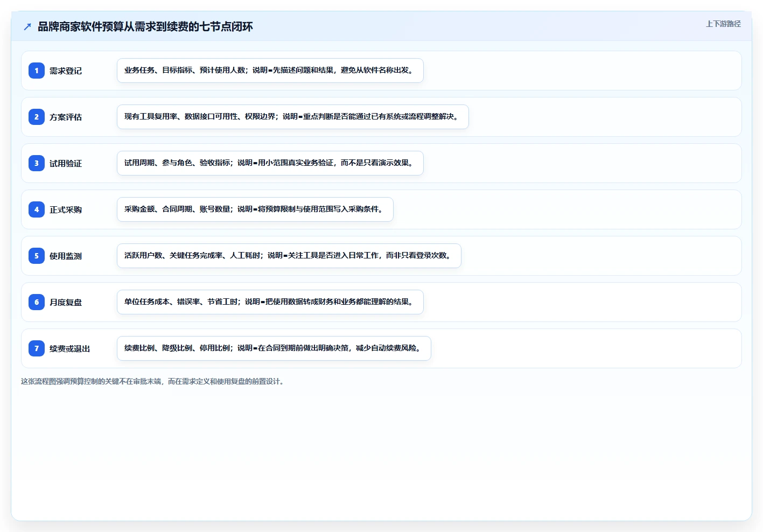
Task: Select the 正式采购 step label
Action: tap(66, 209)
